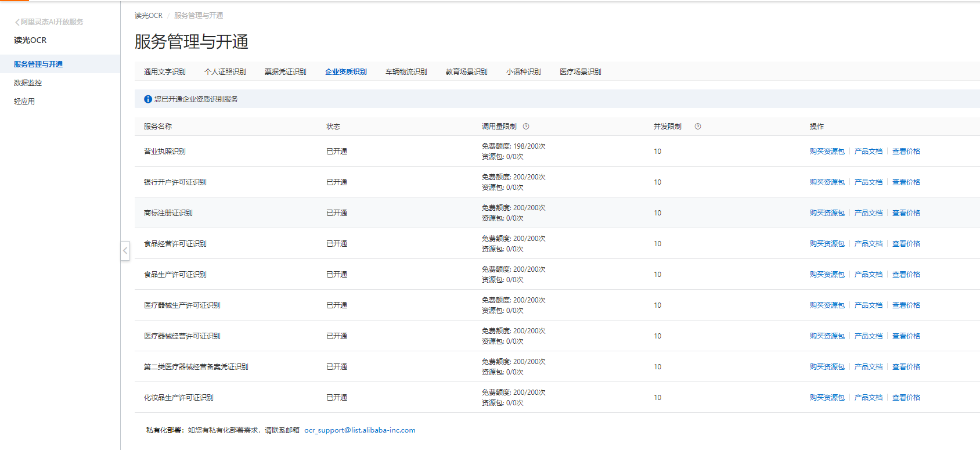Click info icon in the 已开通 notice banner
Viewport: 980px width, 450px height.
tap(148, 99)
